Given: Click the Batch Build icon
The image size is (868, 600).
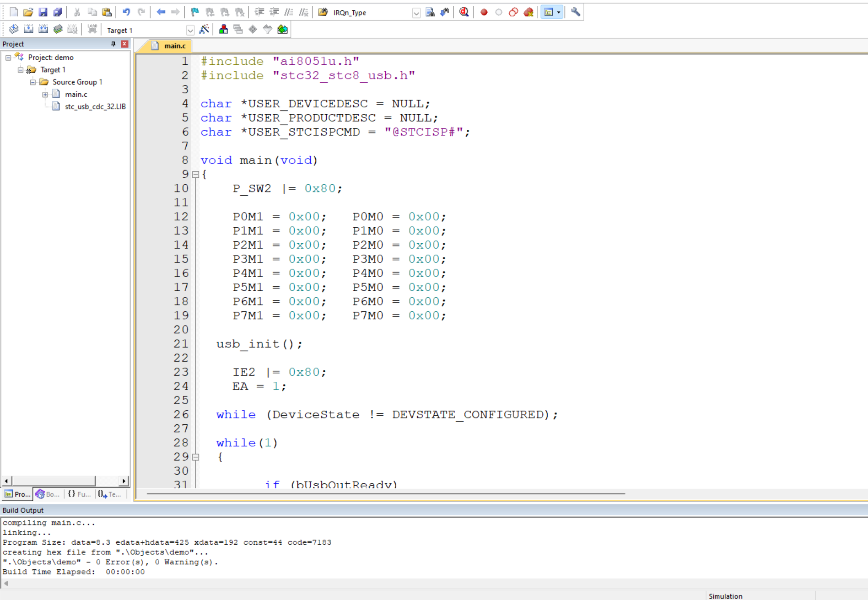Looking at the screenshot, I should pyautogui.click(x=58, y=29).
